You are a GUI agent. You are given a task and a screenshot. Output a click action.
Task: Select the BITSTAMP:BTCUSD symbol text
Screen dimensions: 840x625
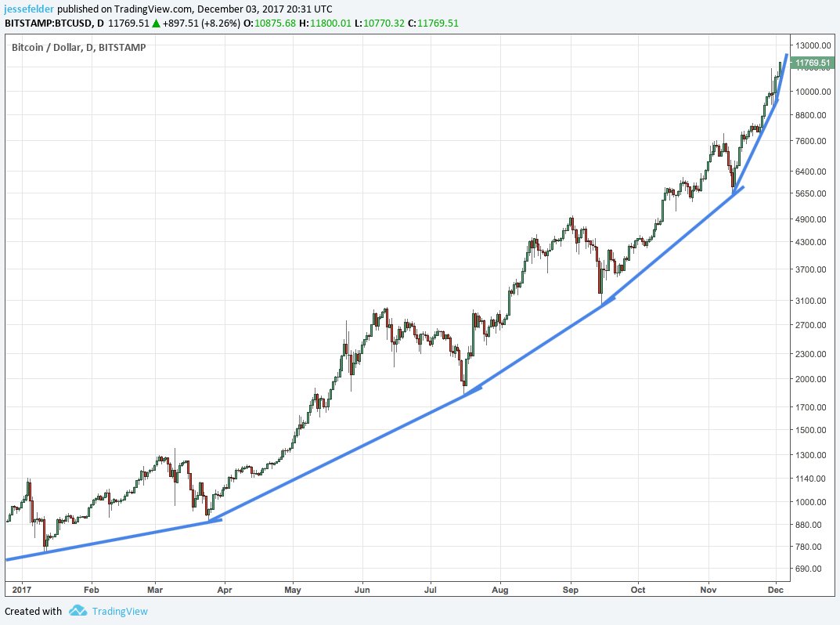[x=49, y=23]
